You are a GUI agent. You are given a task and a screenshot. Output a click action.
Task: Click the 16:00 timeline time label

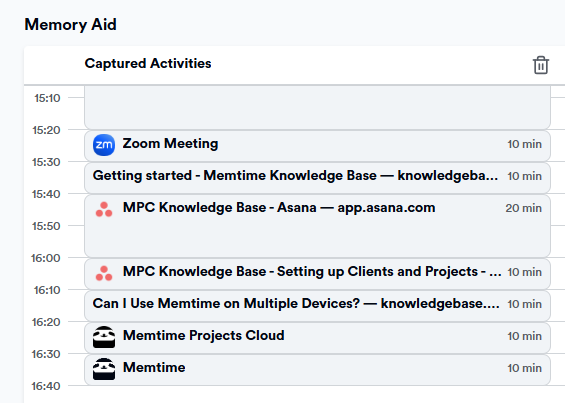pyautogui.click(x=46, y=258)
